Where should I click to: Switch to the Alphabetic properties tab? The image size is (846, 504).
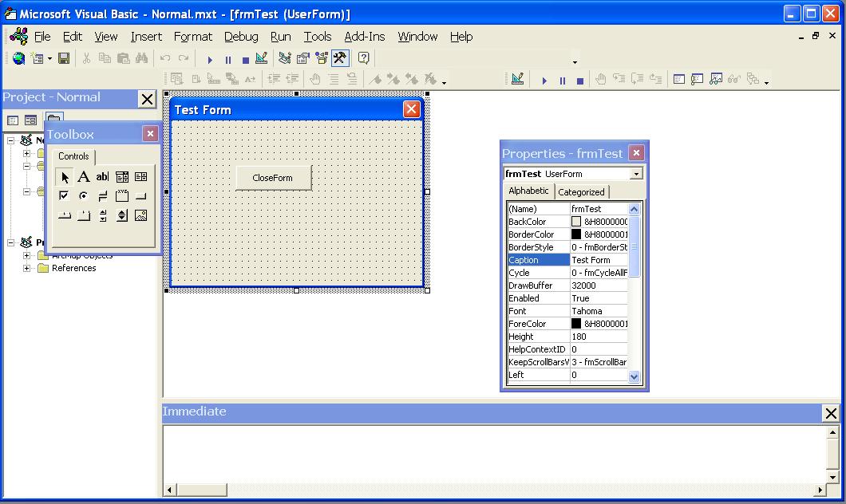(528, 191)
